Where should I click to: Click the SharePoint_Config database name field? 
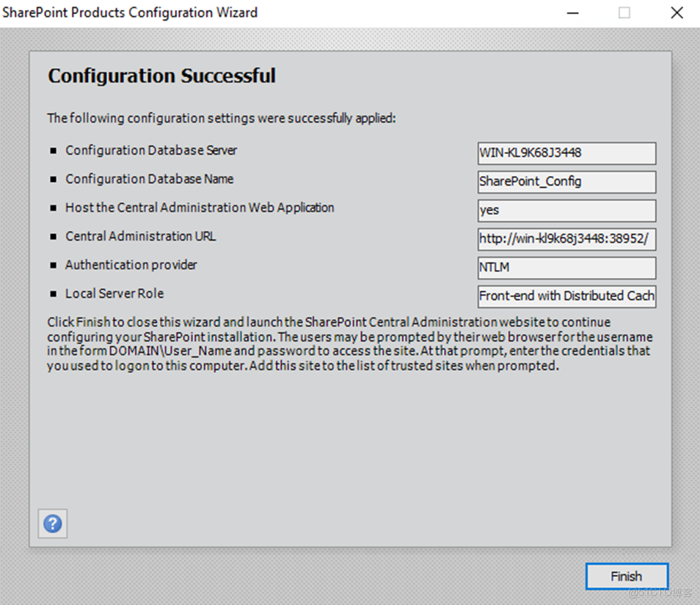(566, 182)
